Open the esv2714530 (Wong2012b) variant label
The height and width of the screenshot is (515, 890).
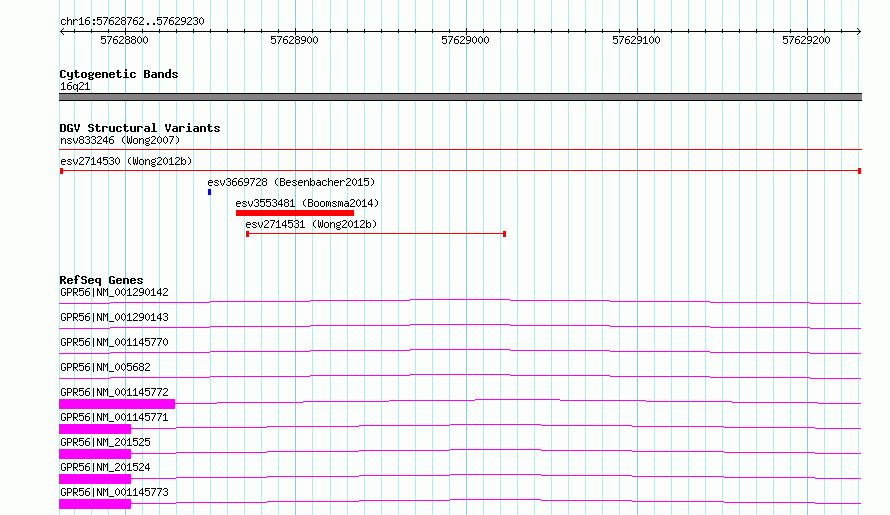[126, 161]
